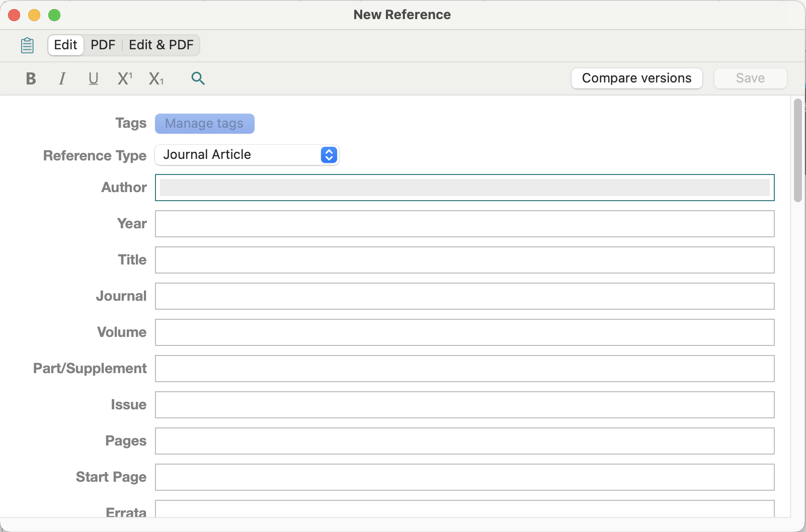
Task: Click the Compare versions button
Action: pyautogui.click(x=636, y=78)
